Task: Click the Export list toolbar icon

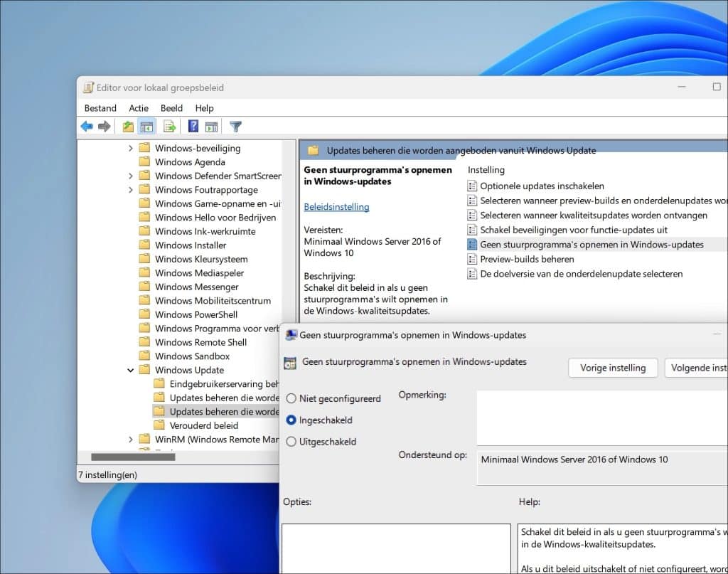Action: pos(169,127)
